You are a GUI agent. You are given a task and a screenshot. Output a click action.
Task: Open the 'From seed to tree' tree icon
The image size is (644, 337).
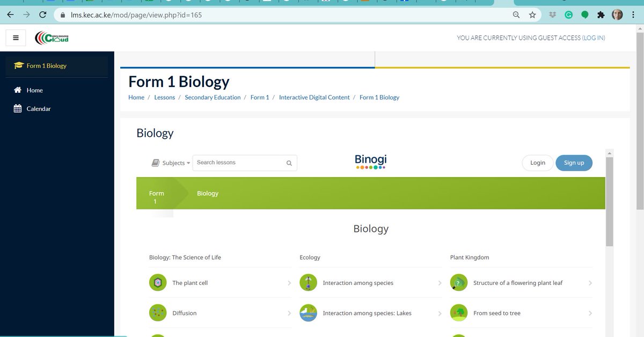click(x=459, y=313)
